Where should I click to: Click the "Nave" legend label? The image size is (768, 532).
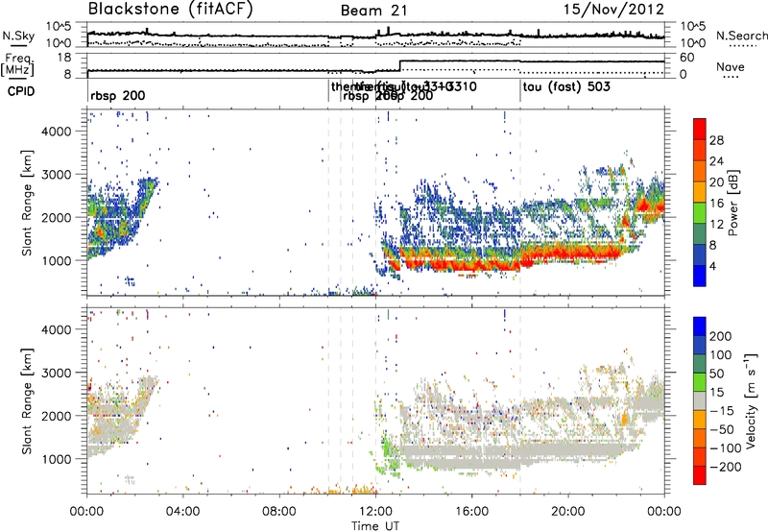coord(730,66)
